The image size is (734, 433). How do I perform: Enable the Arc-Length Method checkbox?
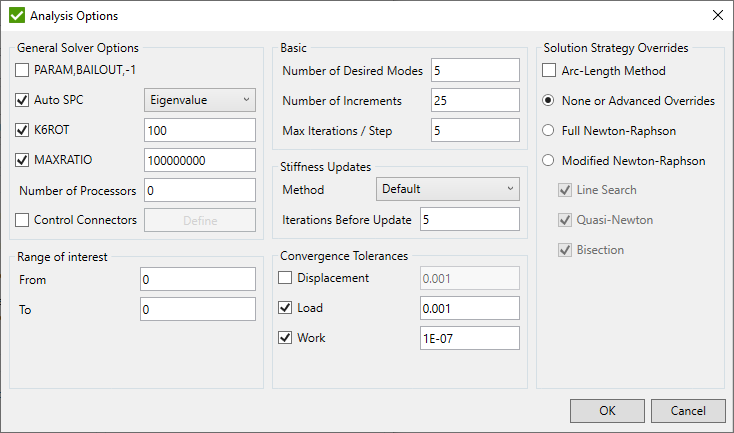click(549, 71)
